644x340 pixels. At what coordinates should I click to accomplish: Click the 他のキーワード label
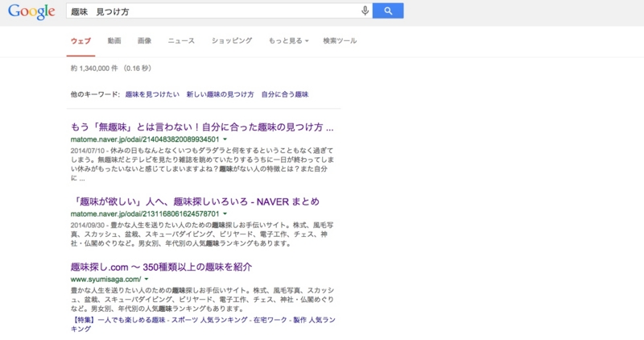click(x=95, y=94)
